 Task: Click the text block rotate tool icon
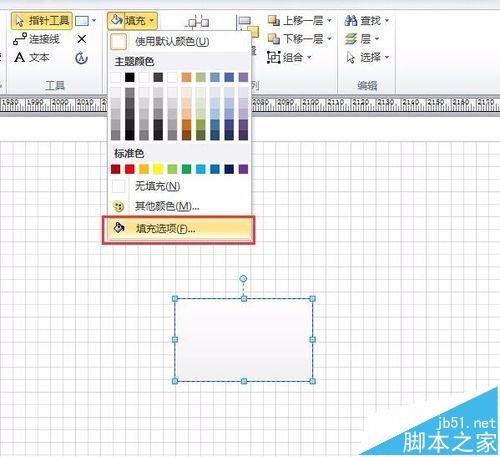point(81,58)
